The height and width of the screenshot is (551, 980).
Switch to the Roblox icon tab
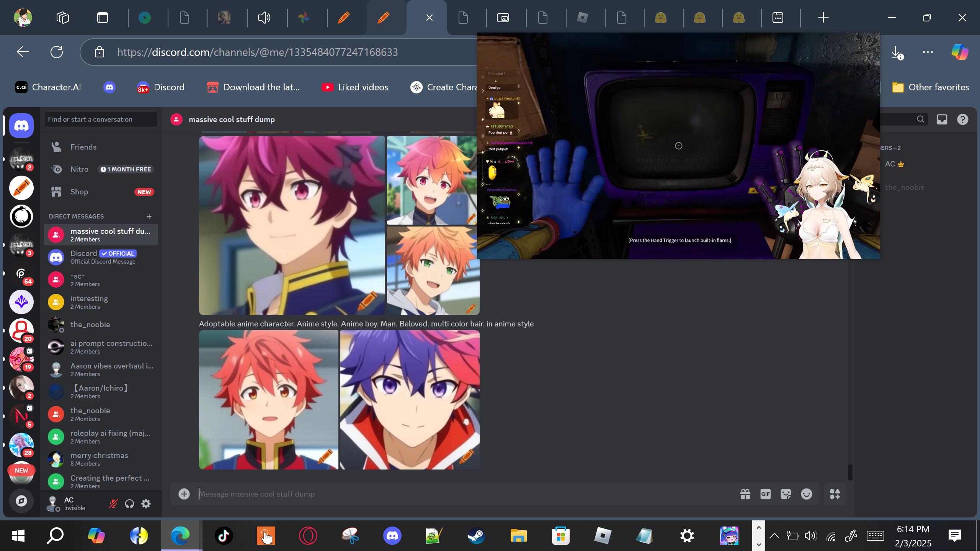pyautogui.click(x=583, y=18)
